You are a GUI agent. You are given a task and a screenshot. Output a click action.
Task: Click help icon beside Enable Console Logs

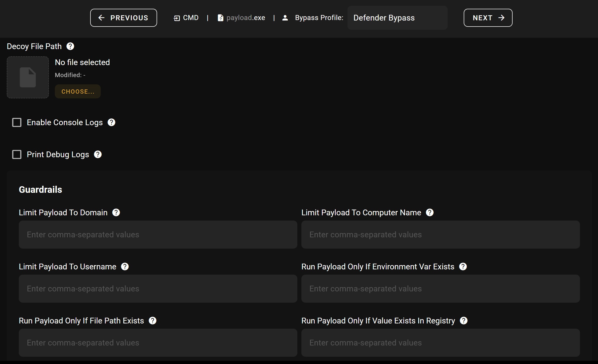tap(111, 122)
